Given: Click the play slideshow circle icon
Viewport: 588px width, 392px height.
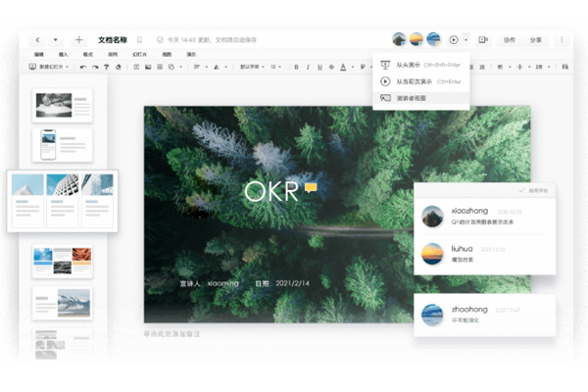Looking at the screenshot, I should [453, 40].
